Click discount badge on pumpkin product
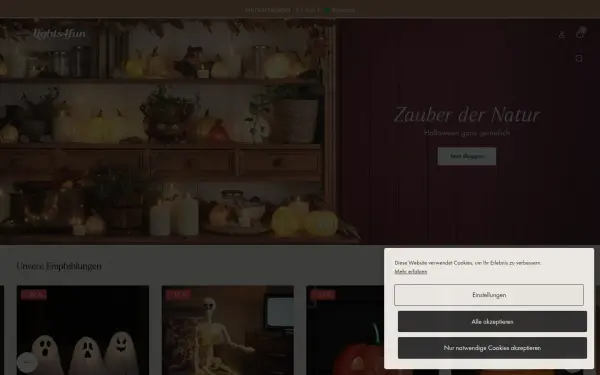The height and width of the screenshot is (375, 600). tap(323, 294)
